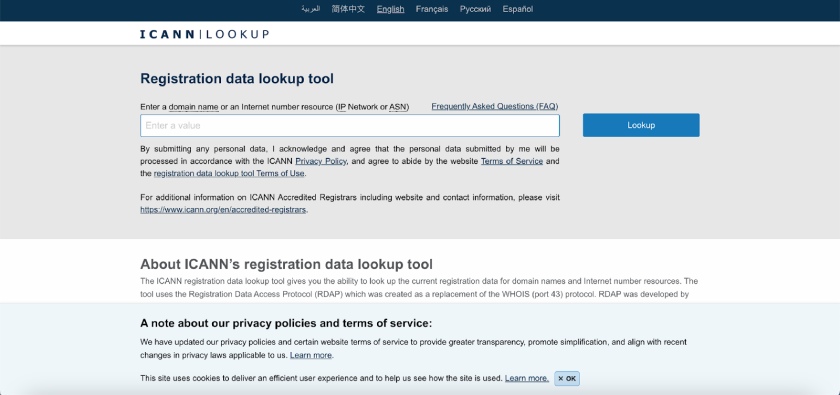The height and width of the screenshot is (395, 840).
Task: Open the ICANN Privacy Policy link
Action: [x=321, y=161]
